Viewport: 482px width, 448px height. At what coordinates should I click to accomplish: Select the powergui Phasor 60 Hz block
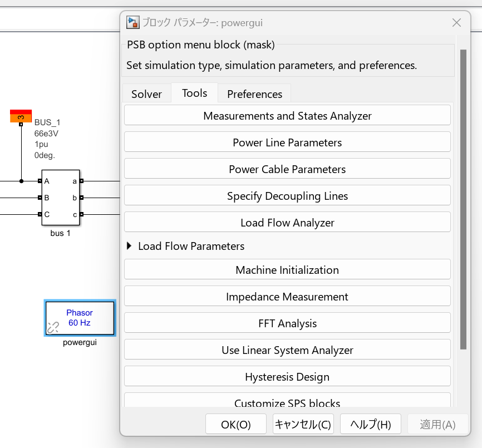coord(80,318)
